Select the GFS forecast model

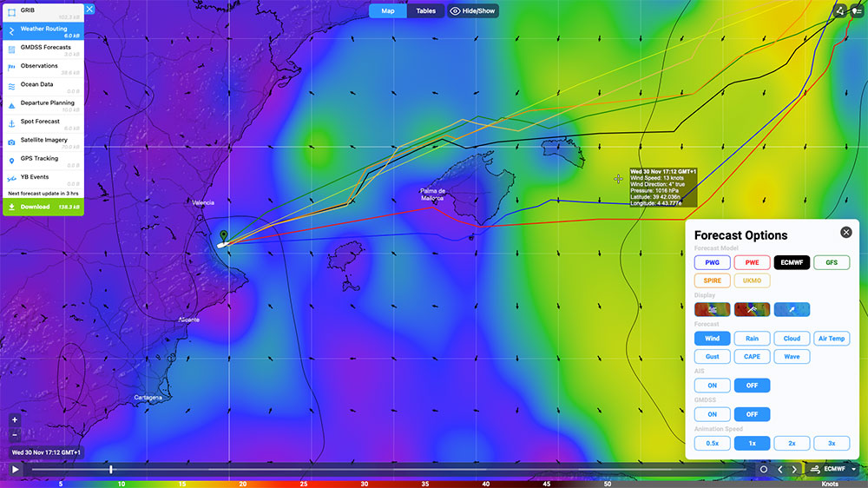(831, 262)
